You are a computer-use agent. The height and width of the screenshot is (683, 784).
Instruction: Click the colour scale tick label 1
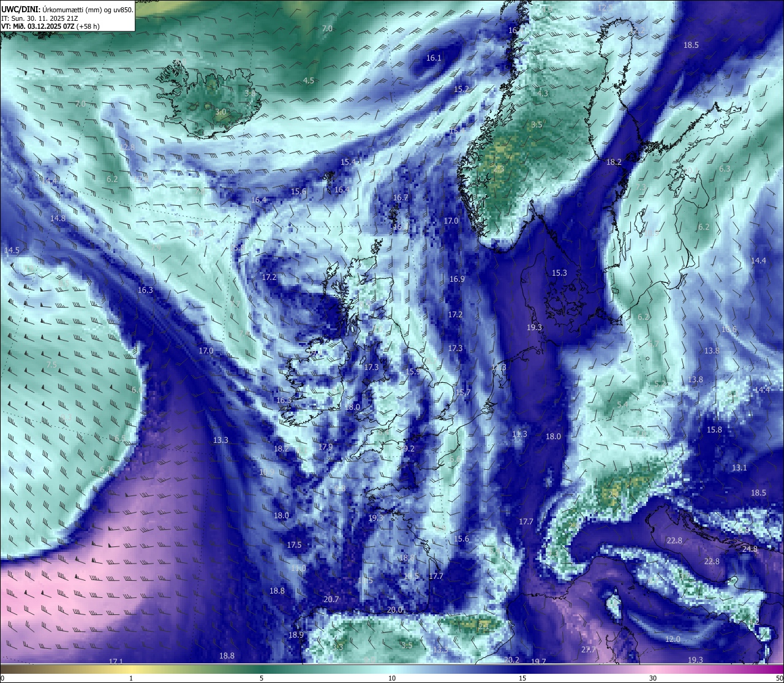click(131, 678)
